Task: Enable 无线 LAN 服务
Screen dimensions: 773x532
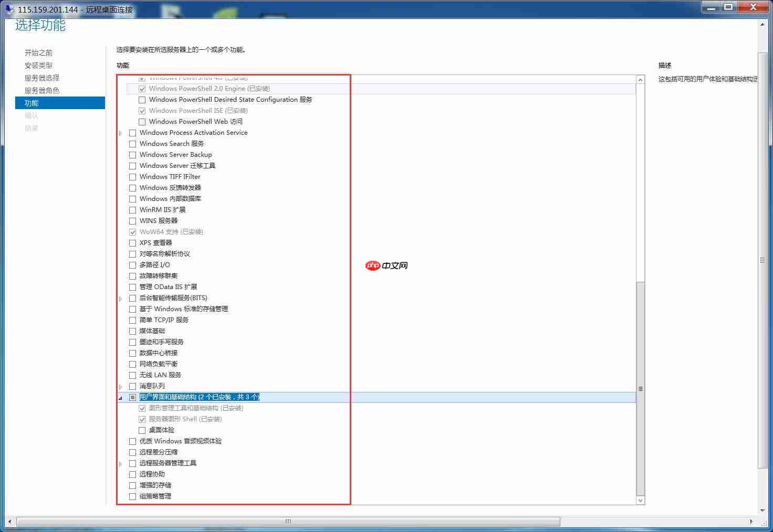Action: click(132, 375)
